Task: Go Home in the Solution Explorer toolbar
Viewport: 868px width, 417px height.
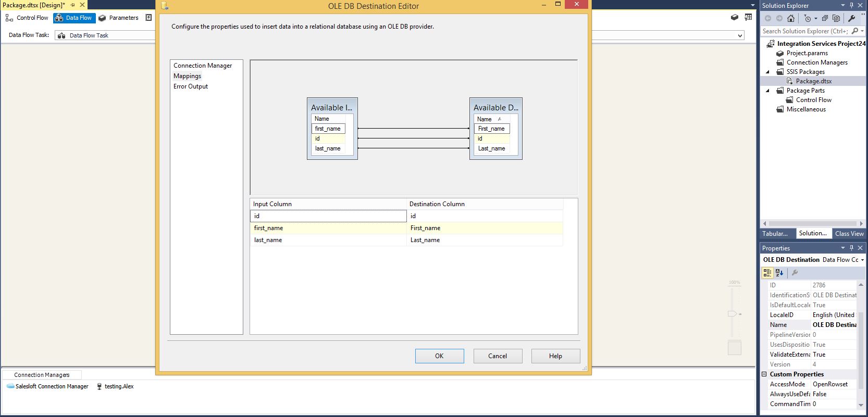Action: coord(791,18)
